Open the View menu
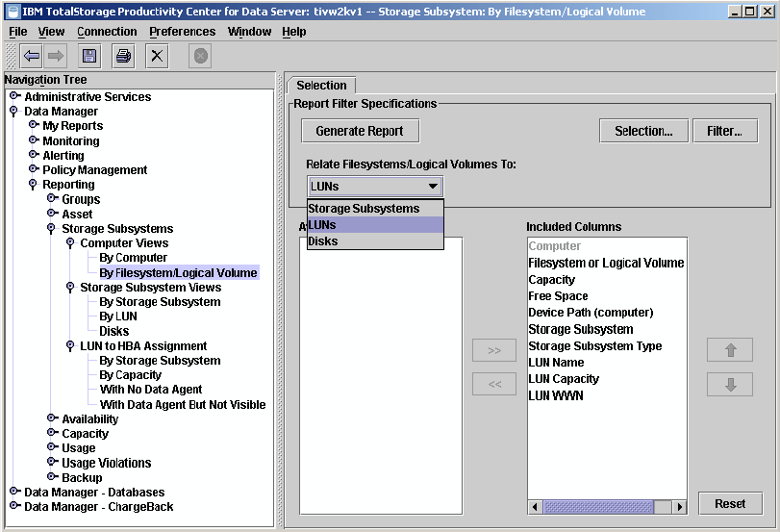 coord(51,32)
